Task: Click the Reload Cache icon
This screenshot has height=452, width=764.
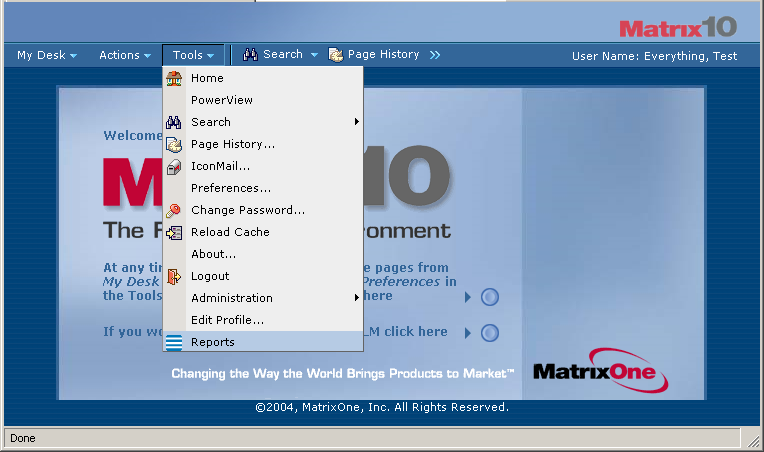Action: (174, 232)
